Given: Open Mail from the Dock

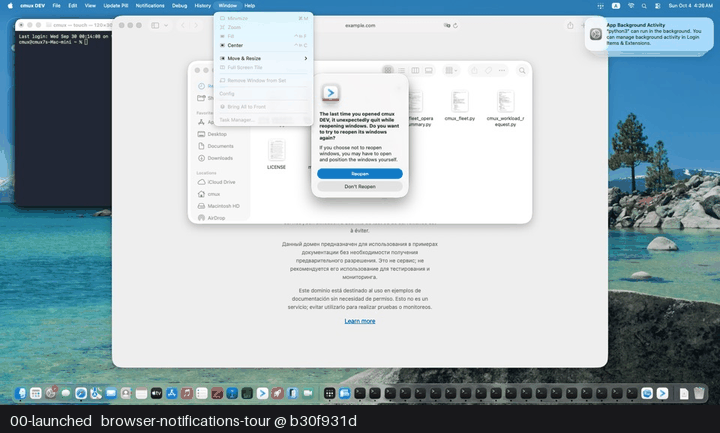Looking at the screenshot, I should pyautogui.click(x=111, y=393).
